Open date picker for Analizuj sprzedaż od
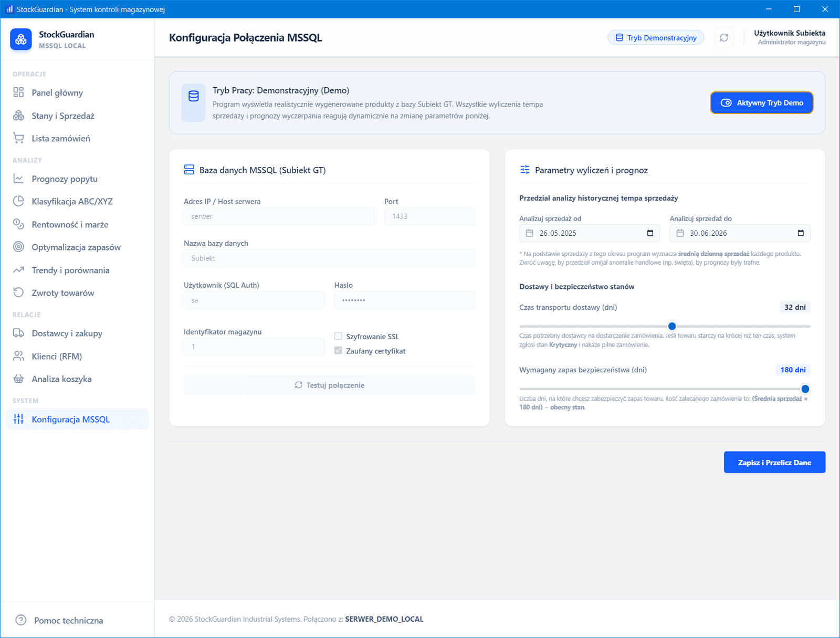This screenshot has height=638, width=840. [x=650, y=233]
